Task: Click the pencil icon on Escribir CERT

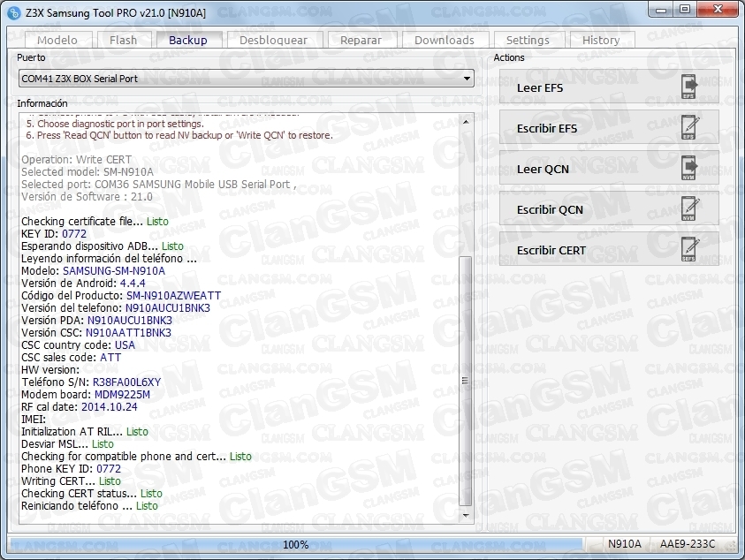Action: coord(690,249)
